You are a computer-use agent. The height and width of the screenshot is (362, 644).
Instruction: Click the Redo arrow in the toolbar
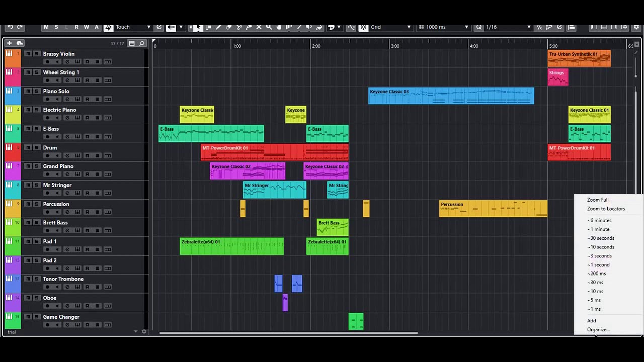20,27
